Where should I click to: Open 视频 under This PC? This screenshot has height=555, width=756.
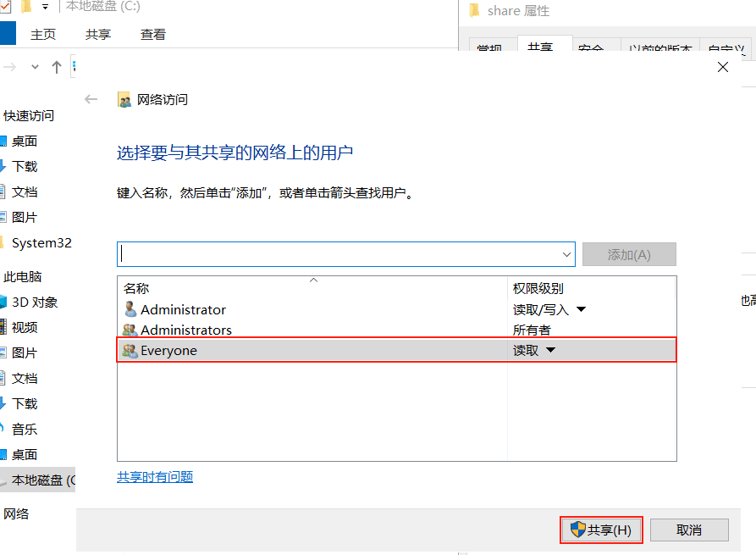[25, 327]
